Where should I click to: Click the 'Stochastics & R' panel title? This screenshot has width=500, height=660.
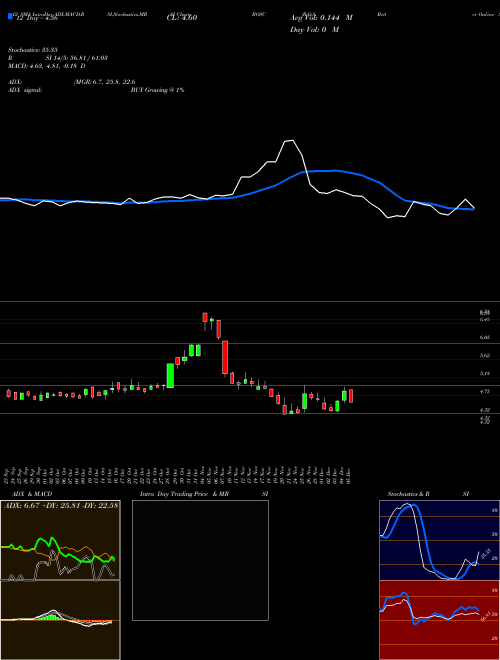[409, 494]
